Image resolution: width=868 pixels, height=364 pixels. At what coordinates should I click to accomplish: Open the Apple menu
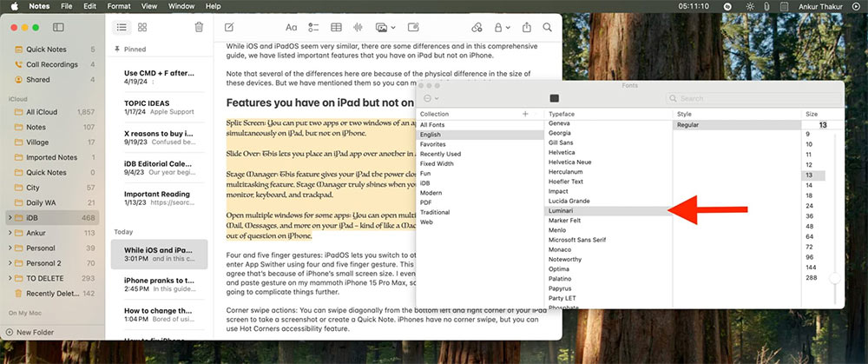[x=15, y=6]
